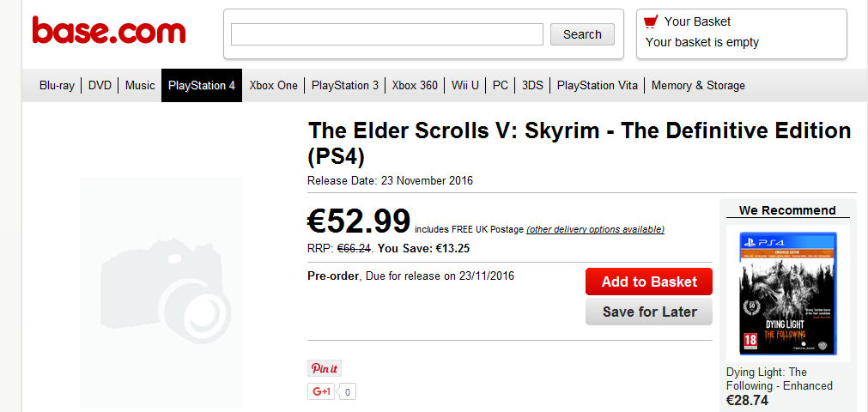Click the Pin it button
The width and height of the screenshot is (868, 412).
coord(325,369)
